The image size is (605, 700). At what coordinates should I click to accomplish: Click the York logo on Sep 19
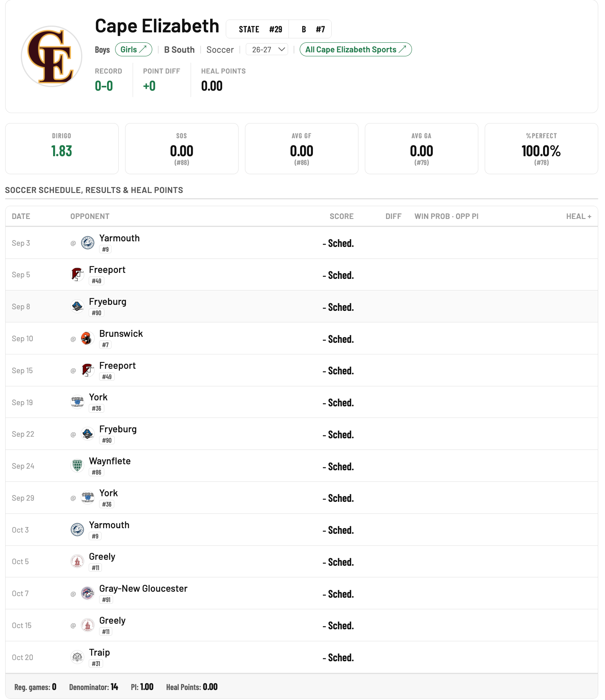[77, 402]
